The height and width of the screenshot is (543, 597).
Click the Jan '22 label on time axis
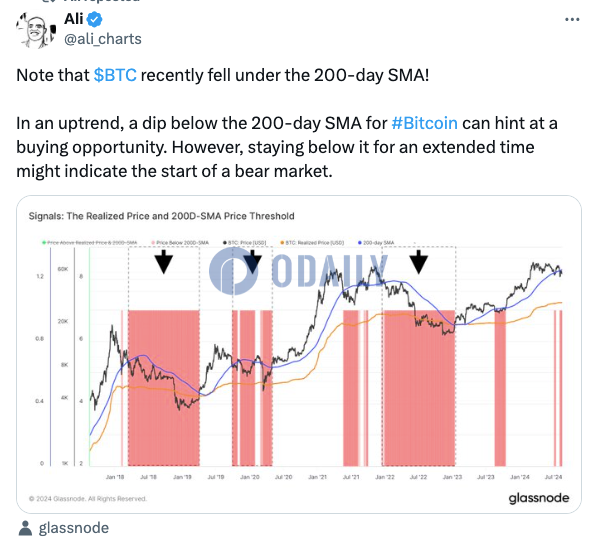click(x=385, y=477)
